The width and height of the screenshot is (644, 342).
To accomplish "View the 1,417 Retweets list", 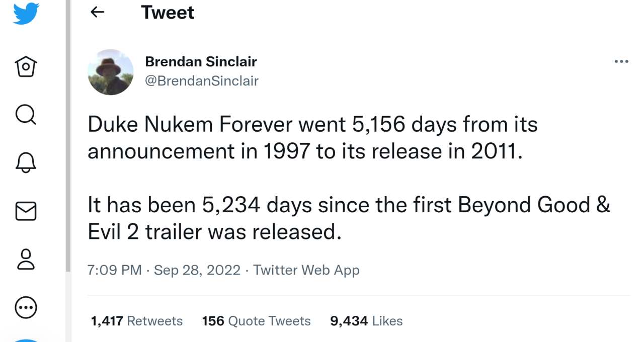I will (136, 321).
